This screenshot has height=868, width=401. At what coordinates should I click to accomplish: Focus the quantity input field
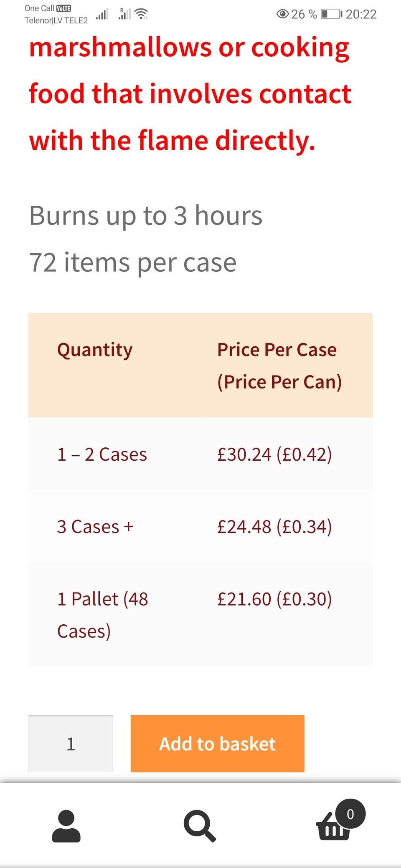click(x=71, y=744)
